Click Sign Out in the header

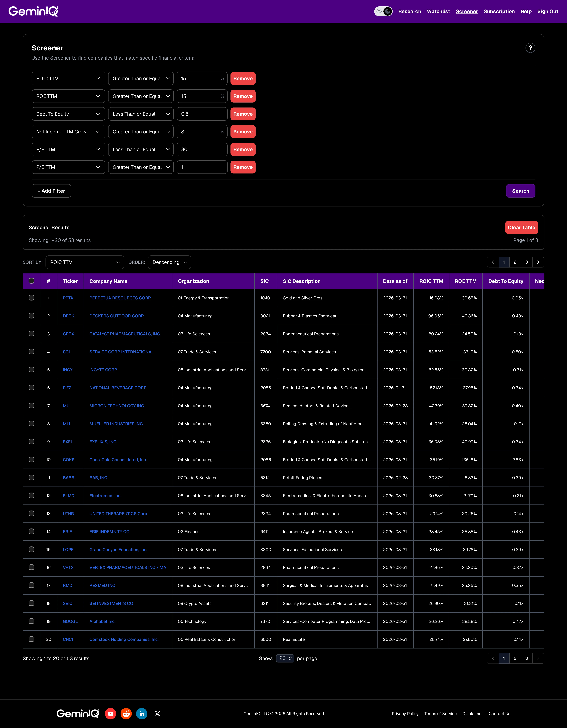click(x=548, y=11)
